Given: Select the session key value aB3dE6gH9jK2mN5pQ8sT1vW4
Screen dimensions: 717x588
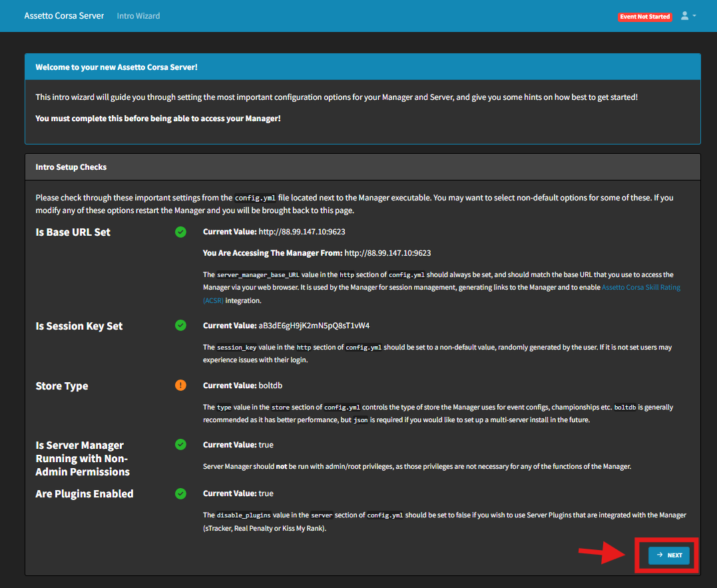Looking at the screenshot, I should (x=314, y=326).
